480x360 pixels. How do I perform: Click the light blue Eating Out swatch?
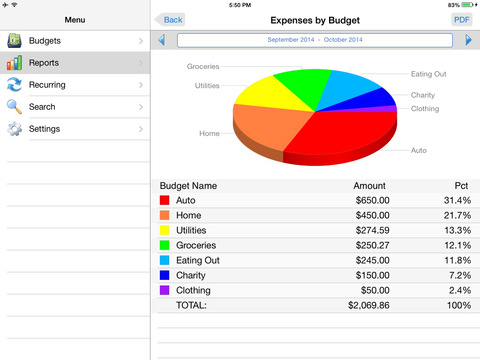tap(164, 260)
